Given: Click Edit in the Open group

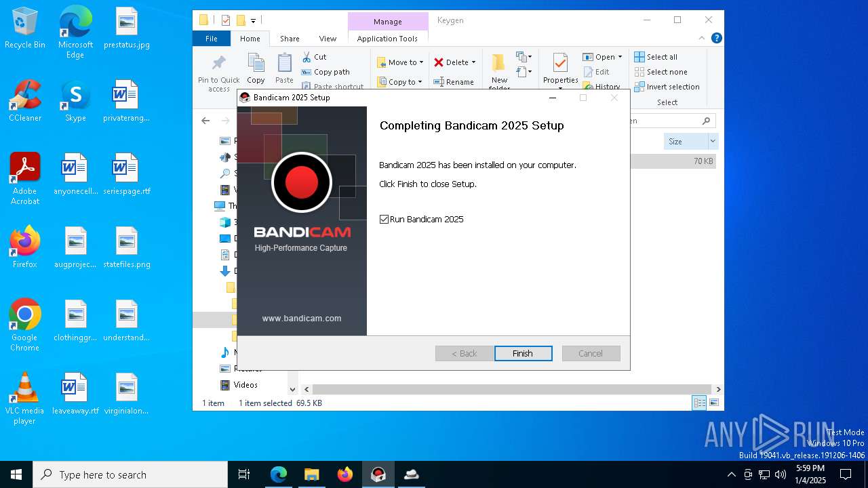Looking at the screenshot, I should pos(596,72).
